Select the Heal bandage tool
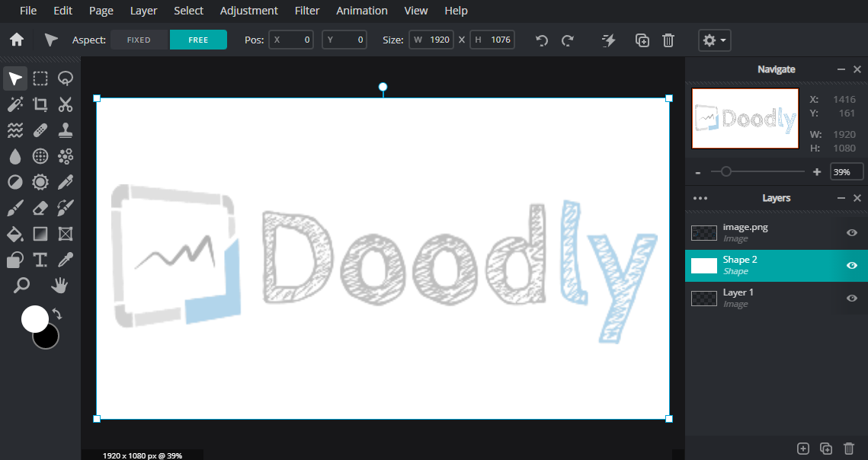 pyautogui.click(x=40, y=130)
